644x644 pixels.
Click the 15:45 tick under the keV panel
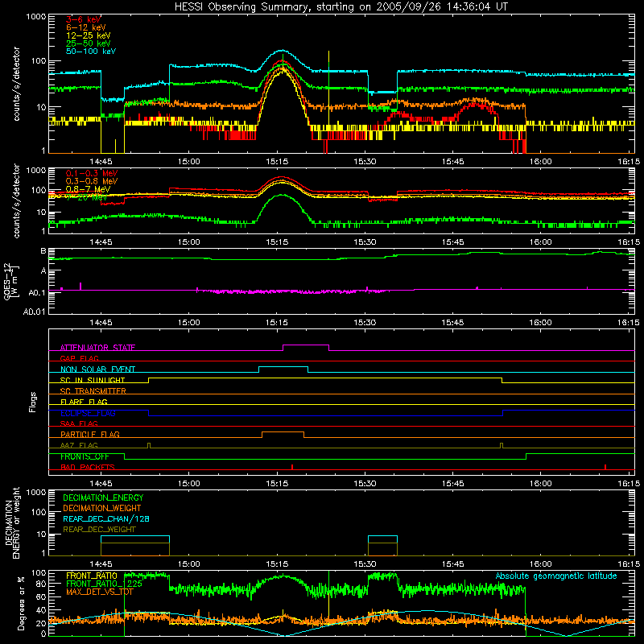(452, 162)
